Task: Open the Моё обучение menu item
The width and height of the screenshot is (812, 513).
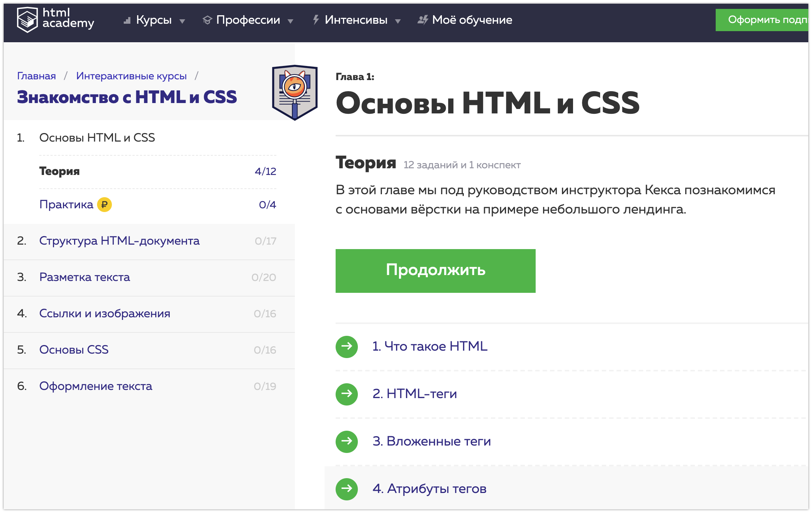Action: 465,20
